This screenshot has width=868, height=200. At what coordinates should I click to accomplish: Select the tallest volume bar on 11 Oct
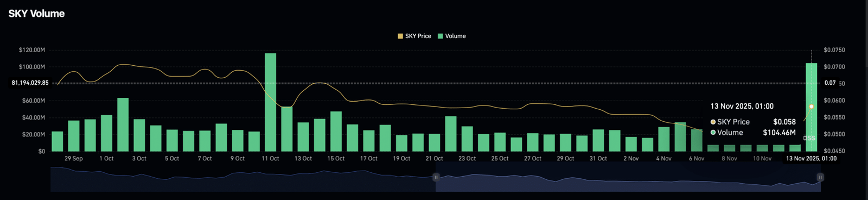point(270,102)
